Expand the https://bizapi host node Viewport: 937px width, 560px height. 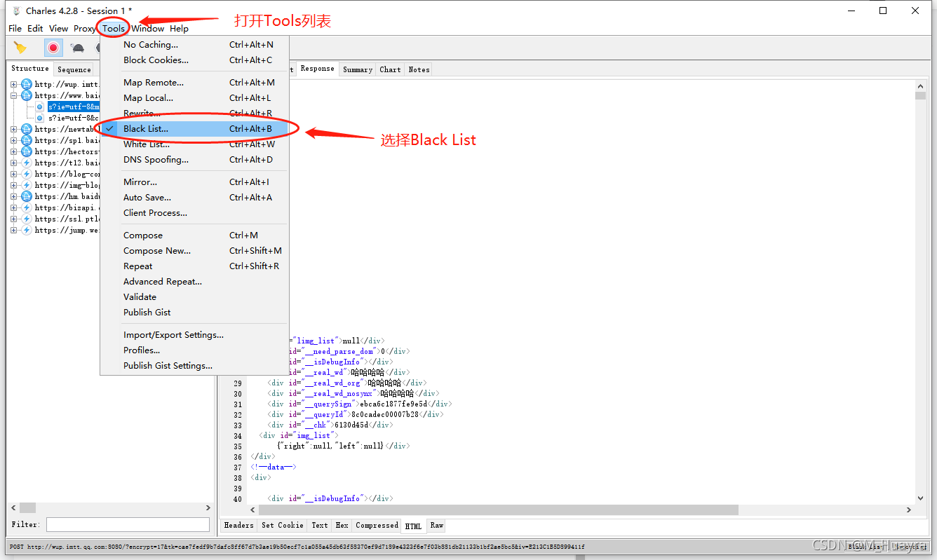point(14,207)
